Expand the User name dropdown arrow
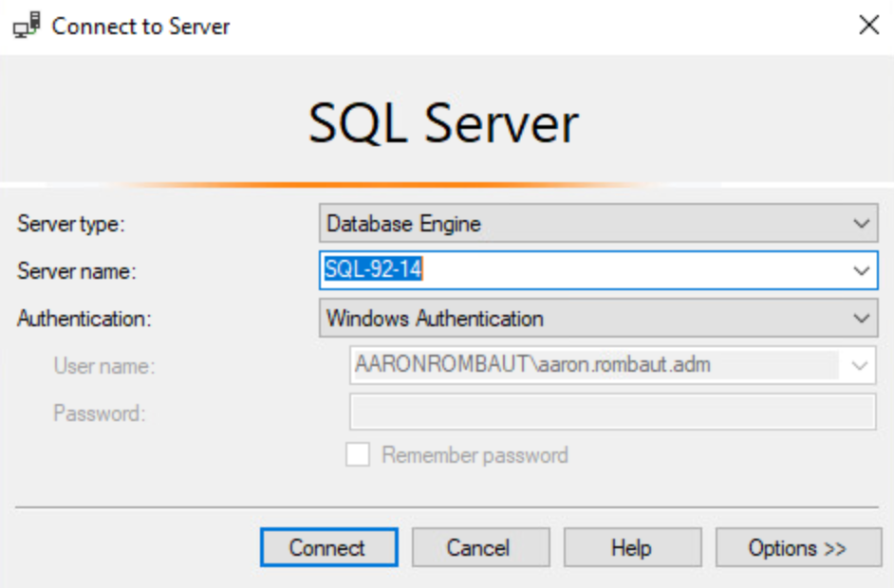 click(859, 365)
